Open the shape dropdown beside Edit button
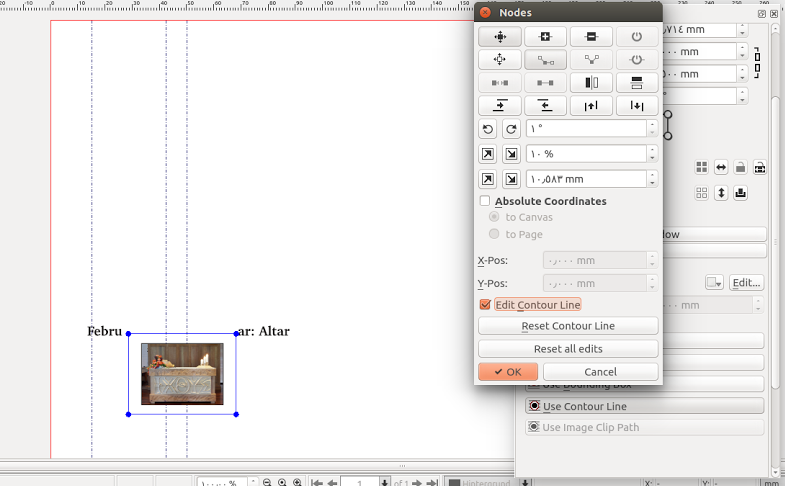 pos(714,283)
